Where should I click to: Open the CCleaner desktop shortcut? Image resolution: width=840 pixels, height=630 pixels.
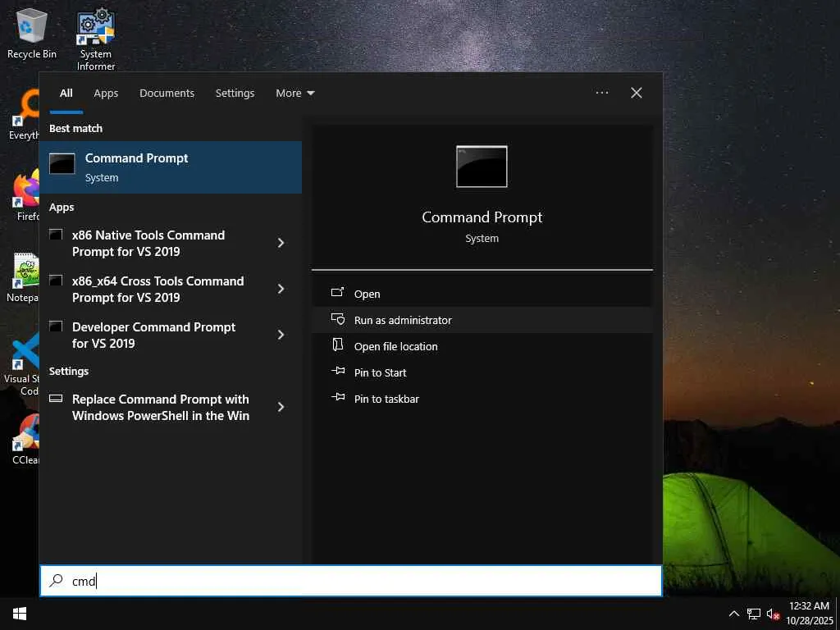pos(25,440)
